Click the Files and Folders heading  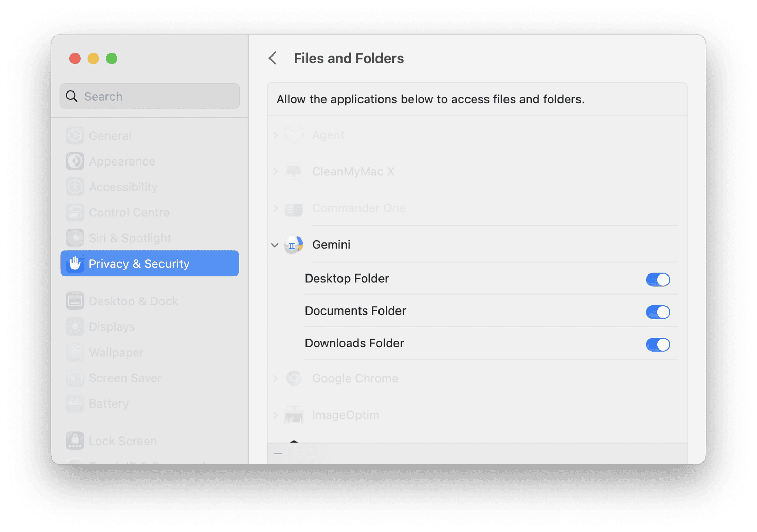click(x=349, y=58)
